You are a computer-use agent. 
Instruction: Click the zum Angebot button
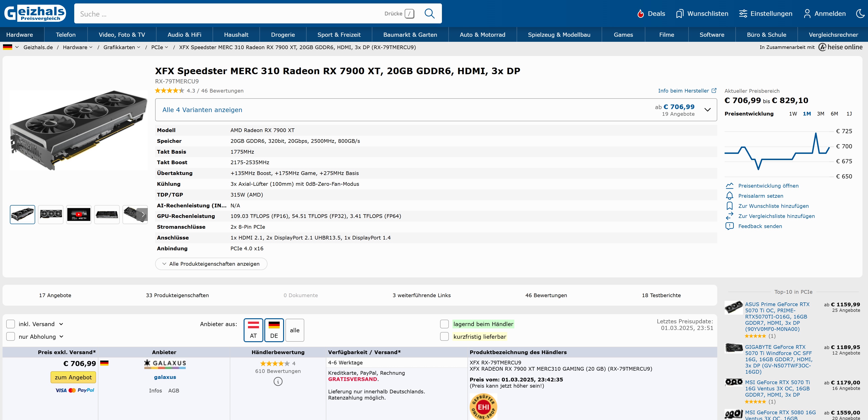coord(73,377)
